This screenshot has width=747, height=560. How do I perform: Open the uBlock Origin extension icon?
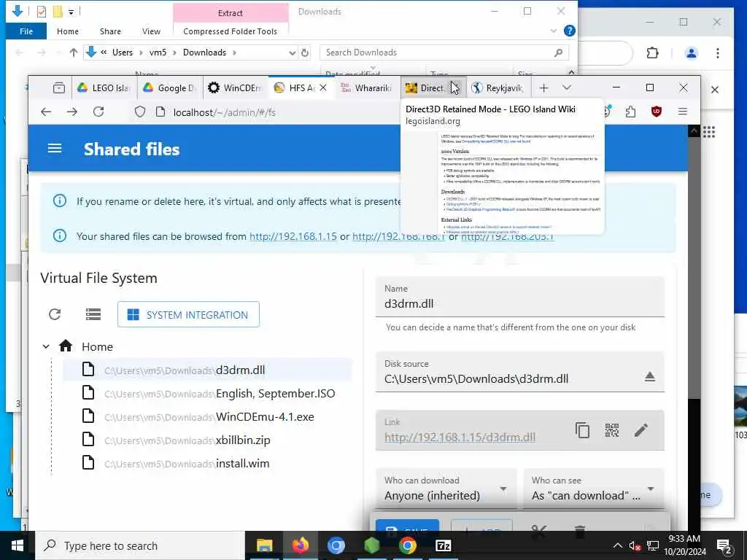[657, 112]
